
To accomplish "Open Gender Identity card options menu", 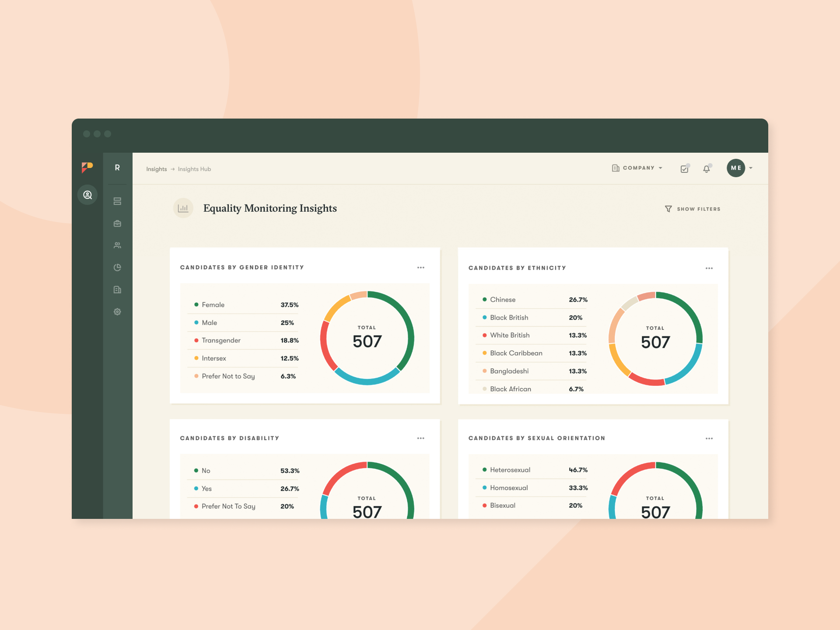I will (421, 267).
